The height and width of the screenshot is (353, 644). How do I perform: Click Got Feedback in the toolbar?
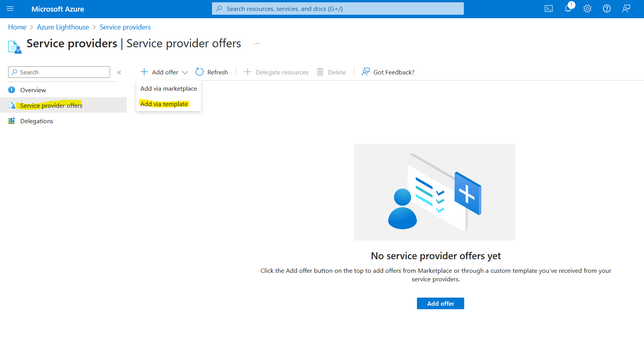point(388,72)
